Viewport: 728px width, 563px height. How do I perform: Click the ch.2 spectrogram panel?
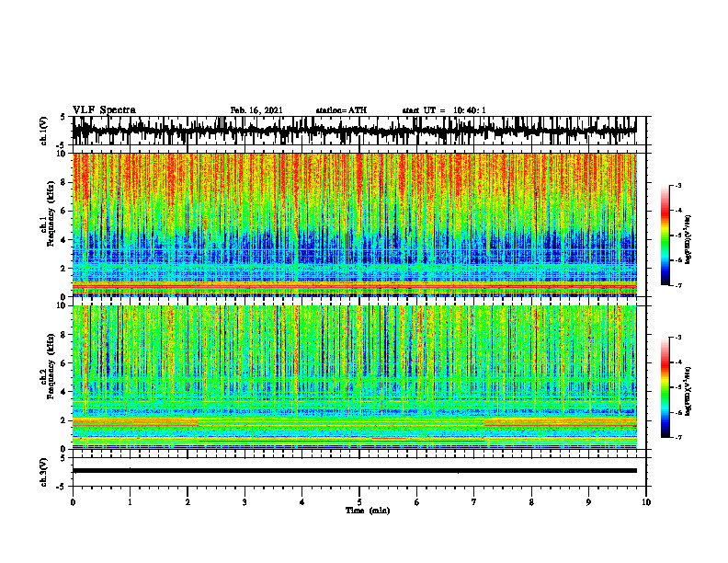click(x=354, y=377)
